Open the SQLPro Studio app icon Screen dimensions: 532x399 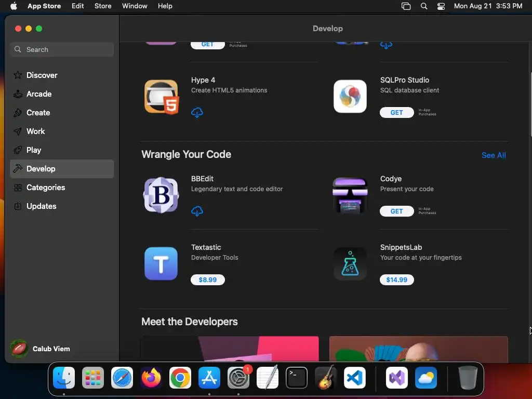[350, 96]
